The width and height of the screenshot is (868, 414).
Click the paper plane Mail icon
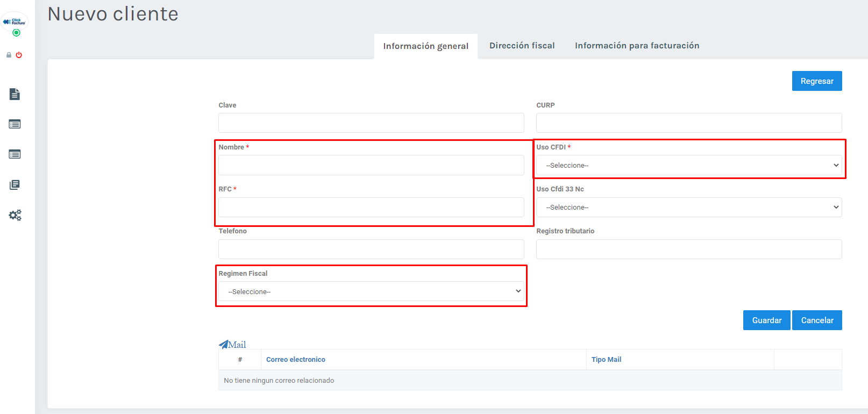pos(224,344)
